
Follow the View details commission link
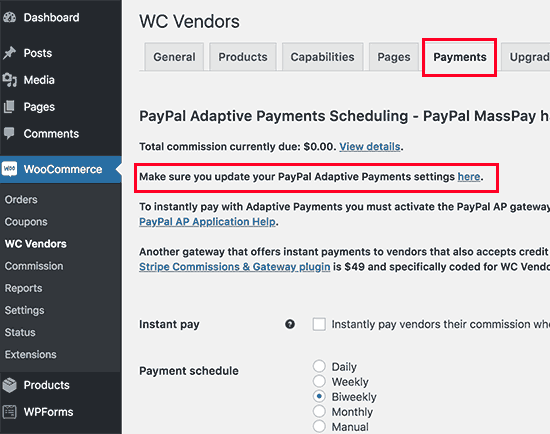tap(370, 147)
